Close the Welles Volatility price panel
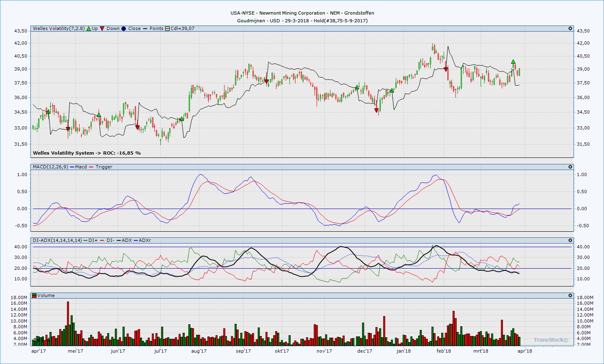604x364 pixels. pyautogui.click(x=570, y=28)
